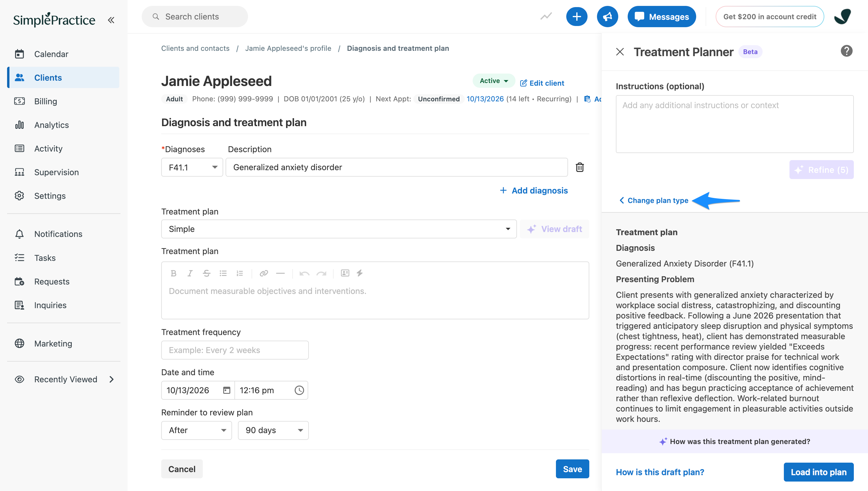Insert a horizontal rule in the editor
This screenshot has width=868, height=491.
tap(280, 273)
